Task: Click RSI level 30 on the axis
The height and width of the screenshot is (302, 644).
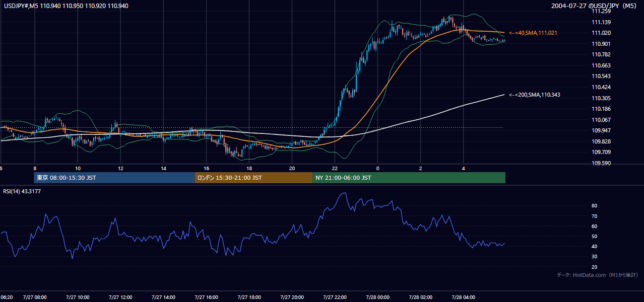Action: pos(595,257)
